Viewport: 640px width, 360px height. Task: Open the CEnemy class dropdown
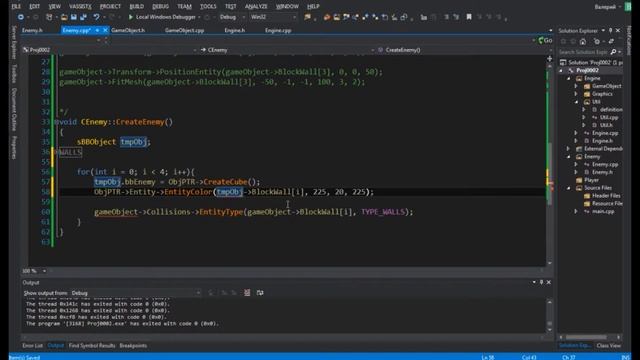pyautogui.click(x=372, y=50)
